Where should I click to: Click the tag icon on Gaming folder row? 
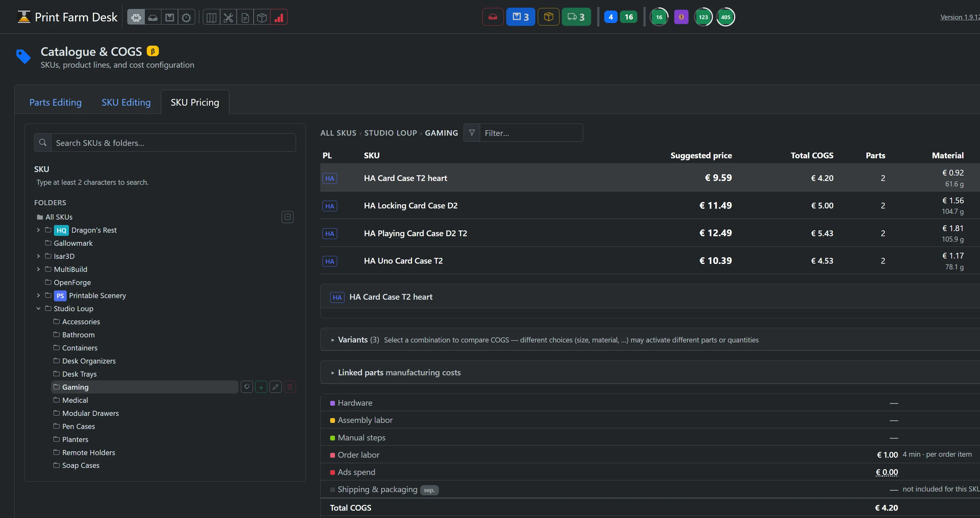pos(247,387)
